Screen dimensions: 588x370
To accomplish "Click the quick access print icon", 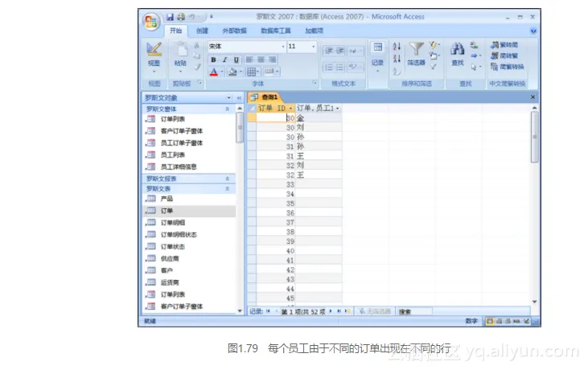I will pyautogui.click(x=181, y=17).
